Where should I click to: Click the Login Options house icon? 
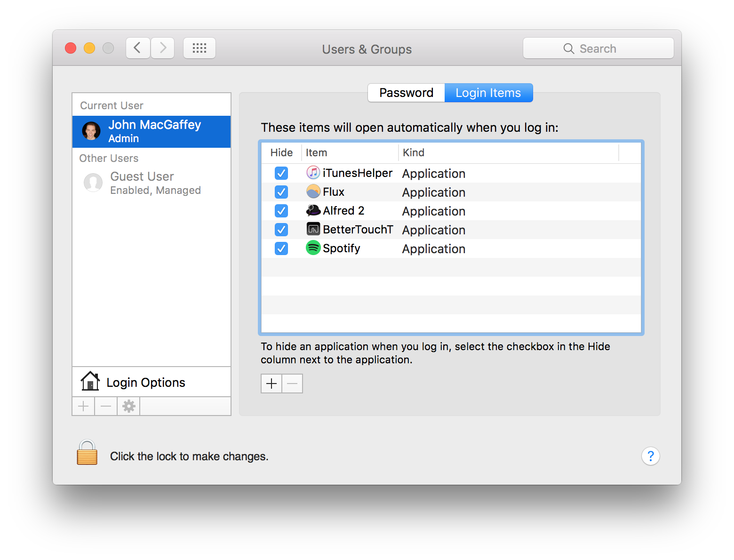(90, 381)
